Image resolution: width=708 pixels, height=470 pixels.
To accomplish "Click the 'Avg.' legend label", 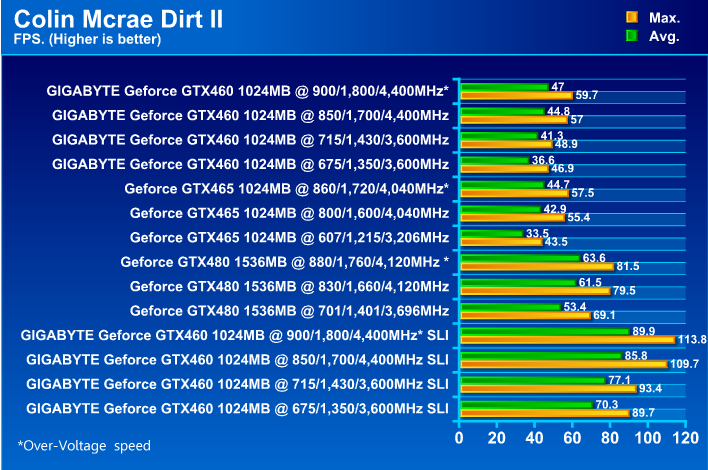I will coord(664,36).
